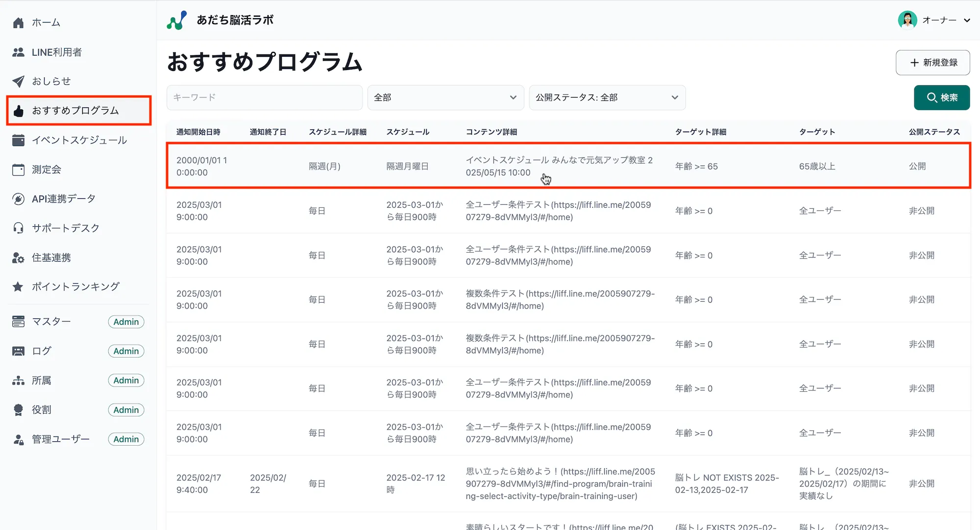980x530 pixels.
Task: Open the オーナー account menu chevron
Action: pyautogui.click(x=967, y=20)
